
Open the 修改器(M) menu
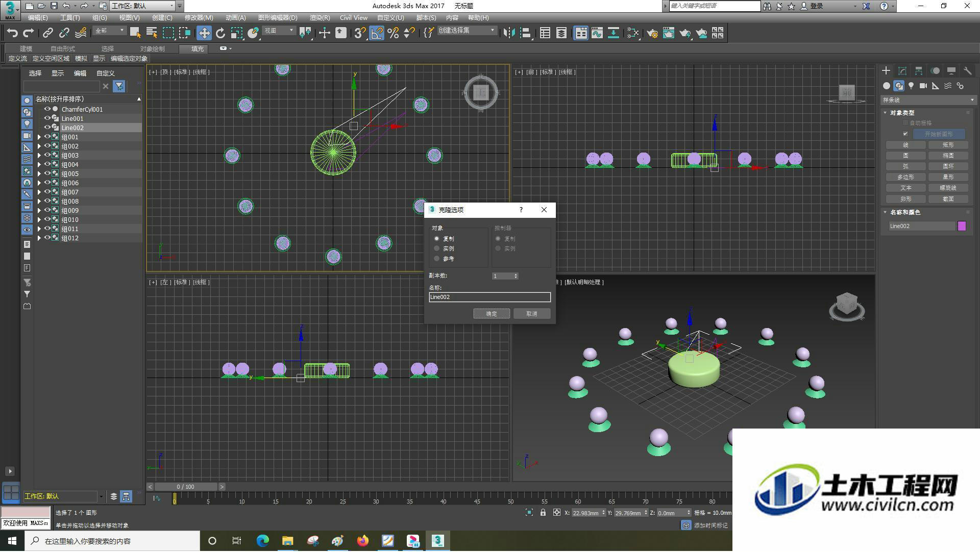(199, 18)
